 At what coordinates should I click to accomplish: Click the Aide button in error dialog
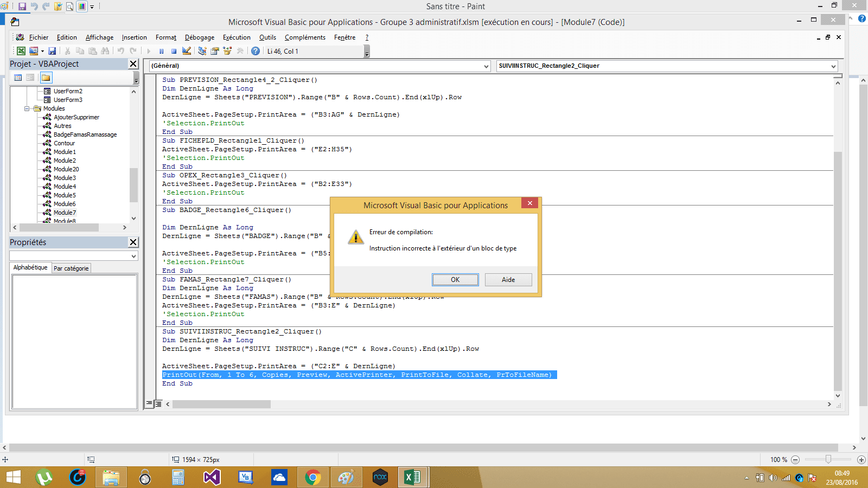coord(508,280)
